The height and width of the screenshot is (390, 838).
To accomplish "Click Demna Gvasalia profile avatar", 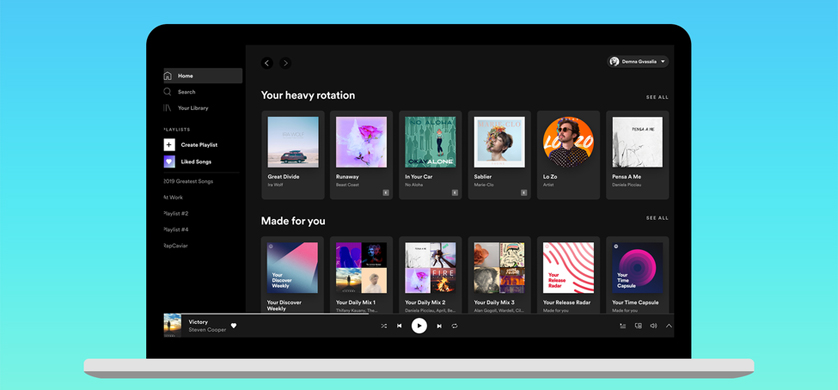I will click(615, 61).
